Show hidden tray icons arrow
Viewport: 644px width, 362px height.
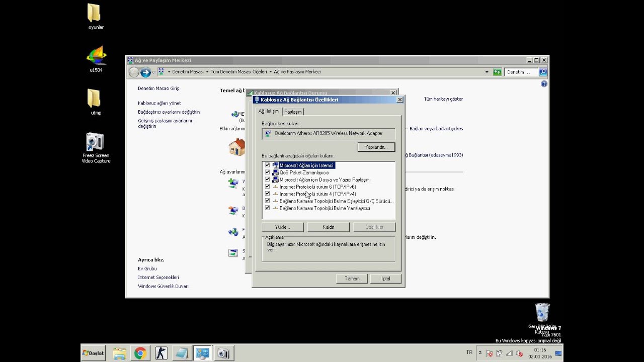click(x=480, y=353)
